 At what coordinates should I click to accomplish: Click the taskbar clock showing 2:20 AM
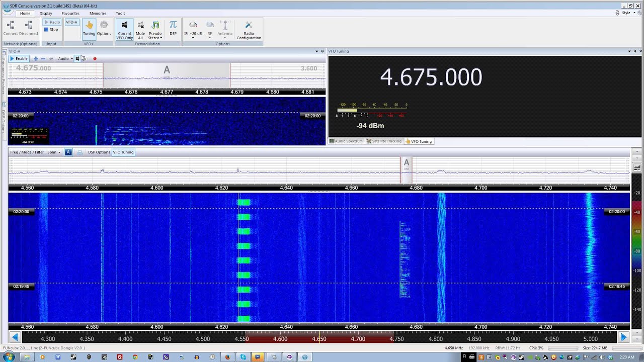click(x=627, y=357)
